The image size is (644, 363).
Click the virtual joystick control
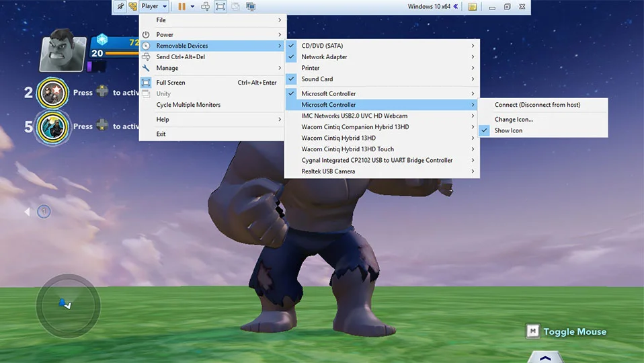[68, 306]
